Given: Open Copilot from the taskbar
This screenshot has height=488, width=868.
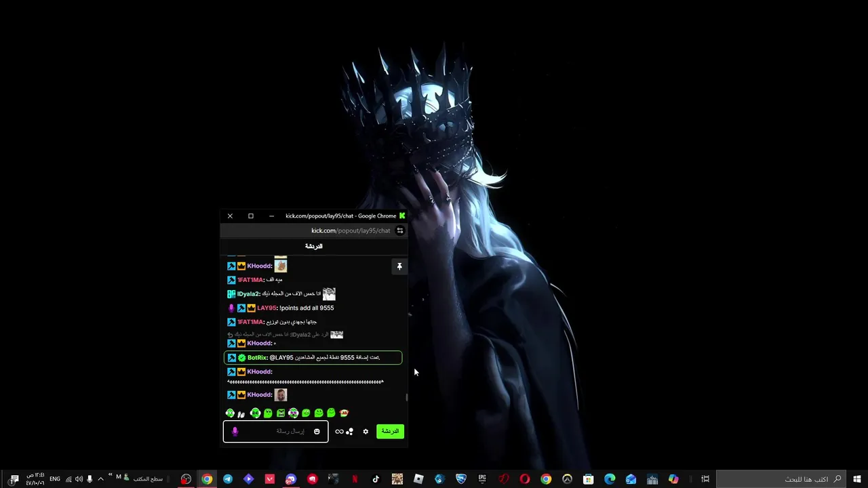Looking at the screenshot, I should [673, 479].
